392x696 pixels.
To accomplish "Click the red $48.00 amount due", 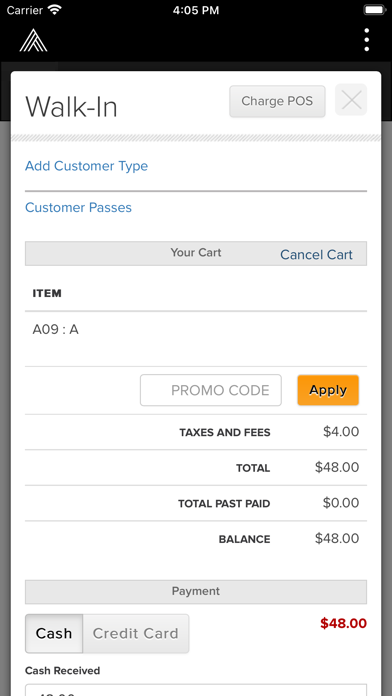I will tap(344, 624).
